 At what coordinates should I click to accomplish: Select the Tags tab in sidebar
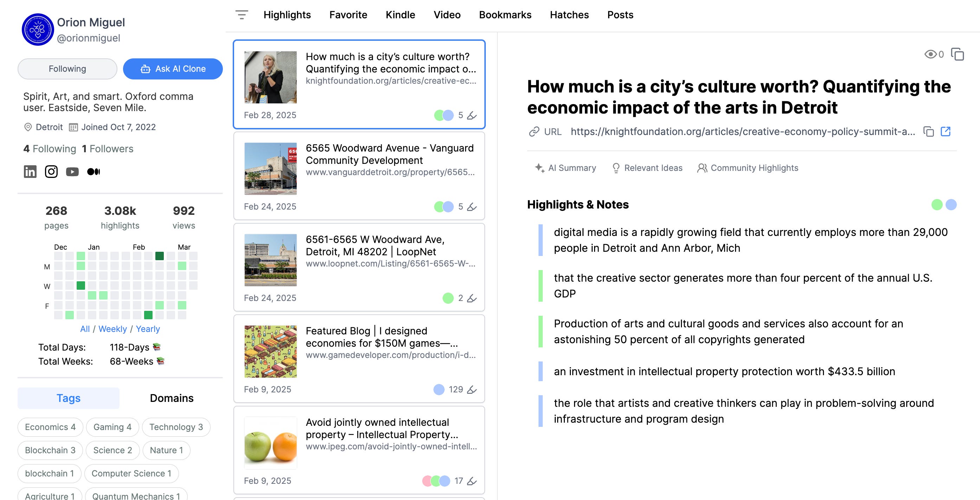[x=69, y=398]
